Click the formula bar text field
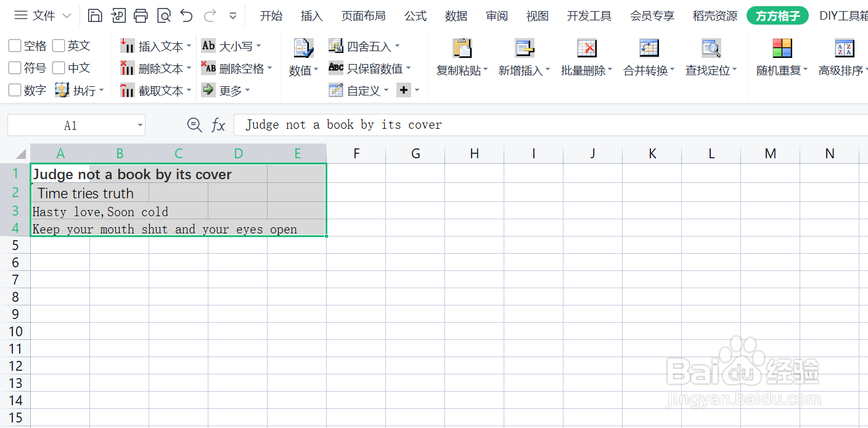 coord(551,125)
